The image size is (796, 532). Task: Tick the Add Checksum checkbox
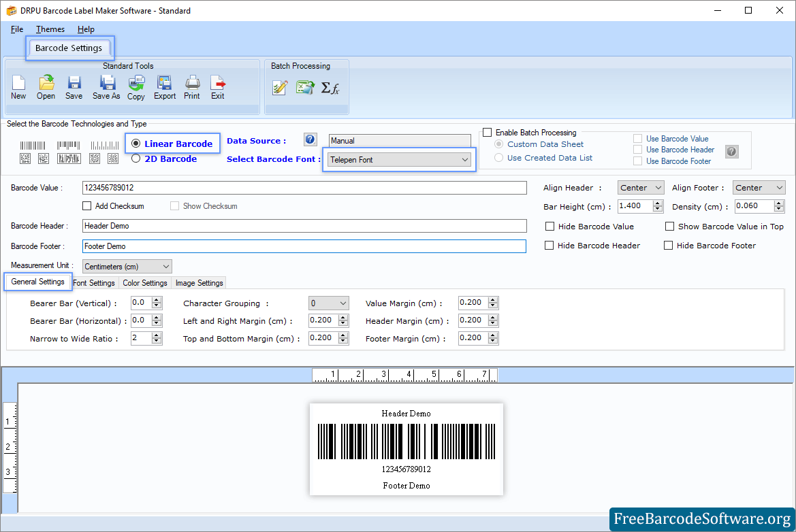point(86,206)
